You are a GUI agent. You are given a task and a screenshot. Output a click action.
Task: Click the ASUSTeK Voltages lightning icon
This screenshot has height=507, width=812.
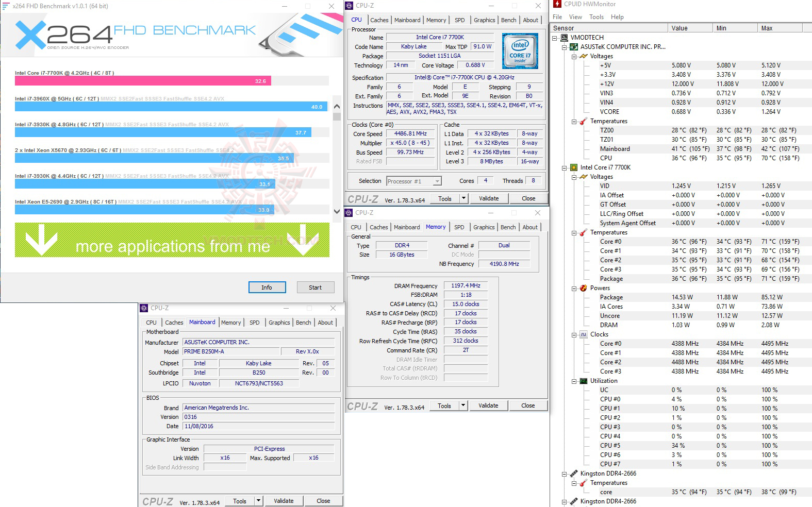tap(584, 56)
